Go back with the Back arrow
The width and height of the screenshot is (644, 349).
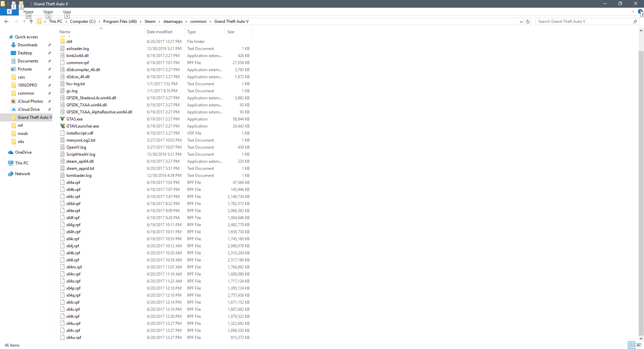coord(6,21)
